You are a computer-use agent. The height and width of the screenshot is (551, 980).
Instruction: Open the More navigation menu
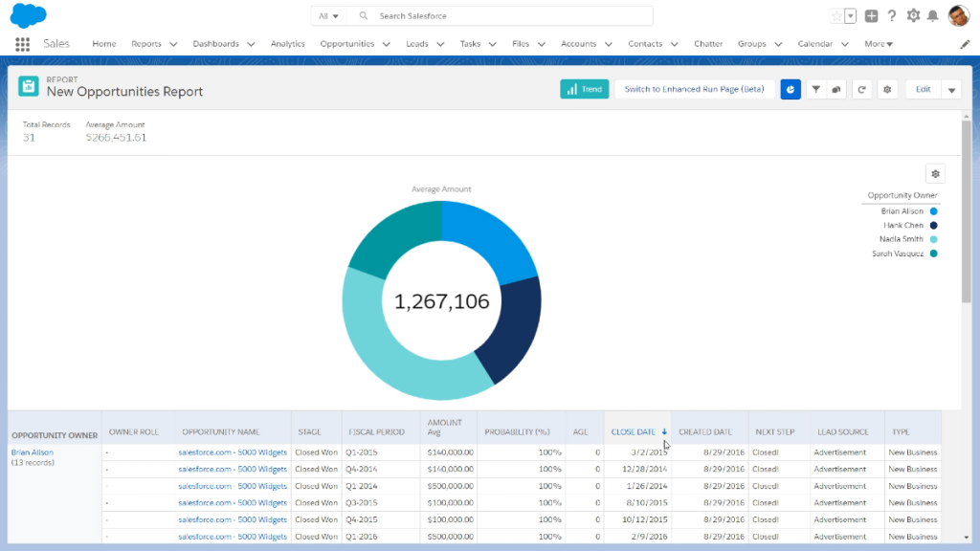coord(879,44)
